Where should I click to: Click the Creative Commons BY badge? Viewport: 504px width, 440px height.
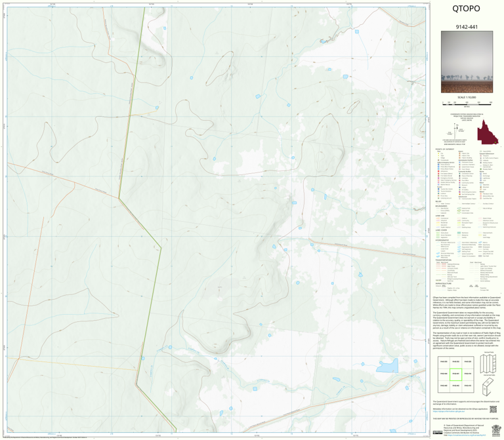[x=437, y=433]
